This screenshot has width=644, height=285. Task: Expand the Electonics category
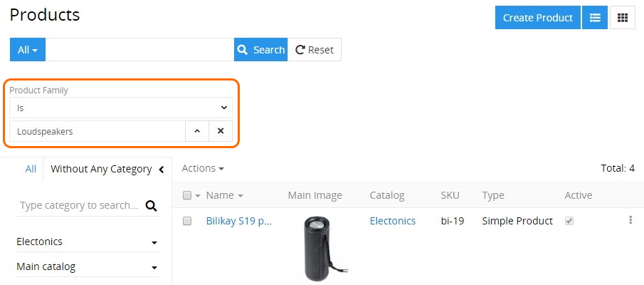pyautogui.click(x=154, y=243)
